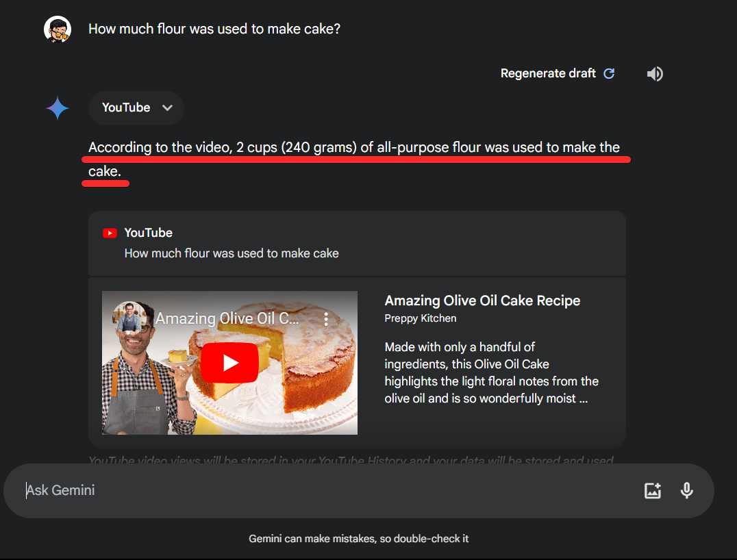Click the upload image icon

(x=652, y=490)
